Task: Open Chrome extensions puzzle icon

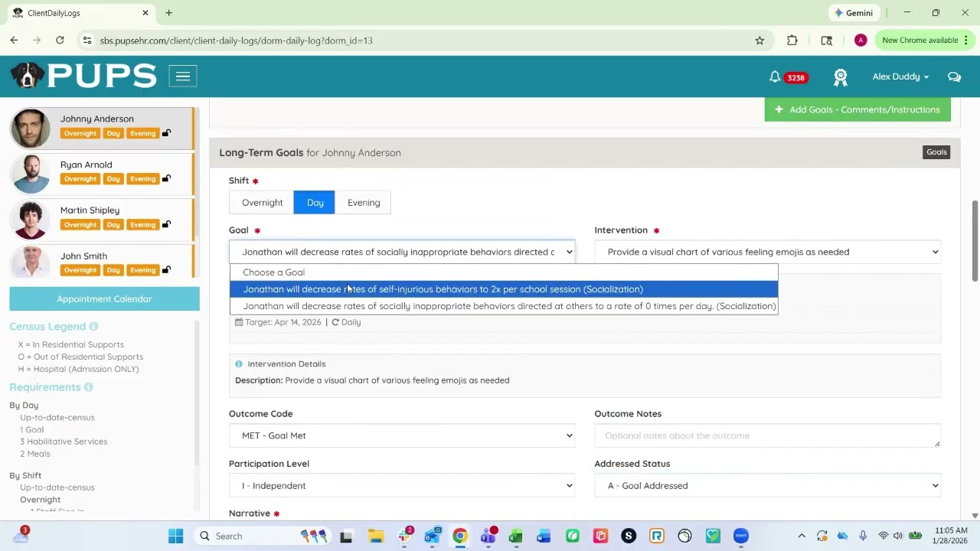Action: click(x=792, y=41)
